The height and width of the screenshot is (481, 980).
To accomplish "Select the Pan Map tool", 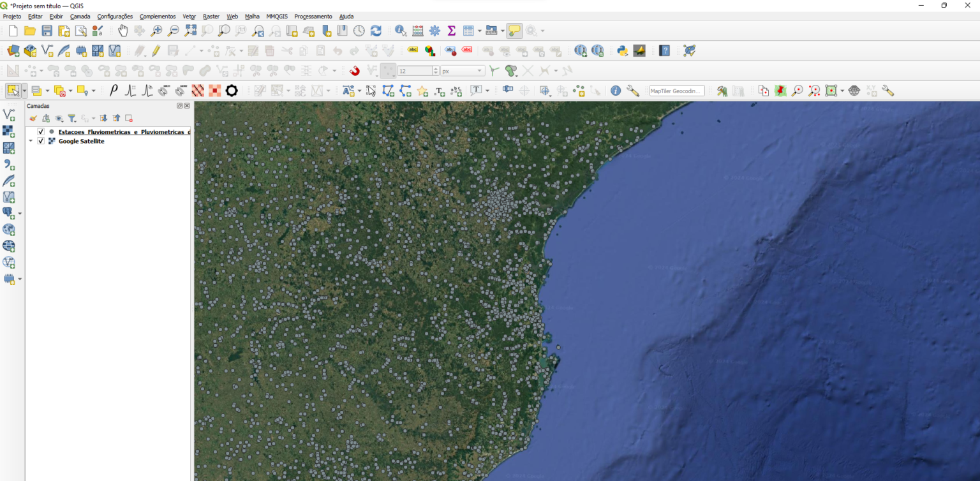I will pyautogui.click(x=122, y=30).
